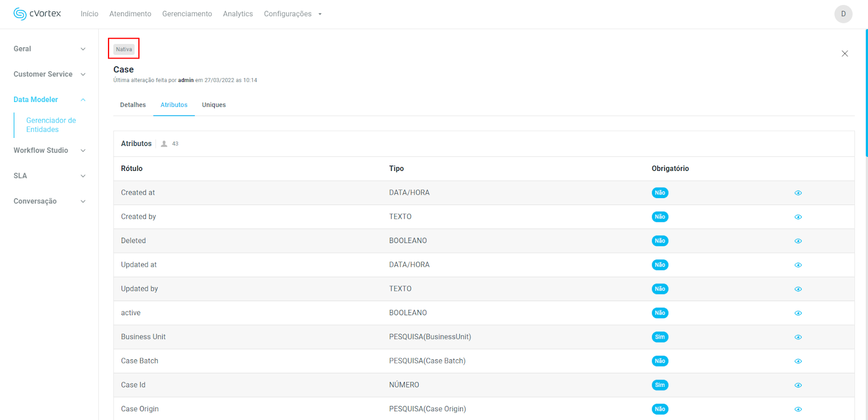Click eye icon for Case Id row
Image resolution: width=868 pixels, height=420 pixels.
[x=798, y=385]
